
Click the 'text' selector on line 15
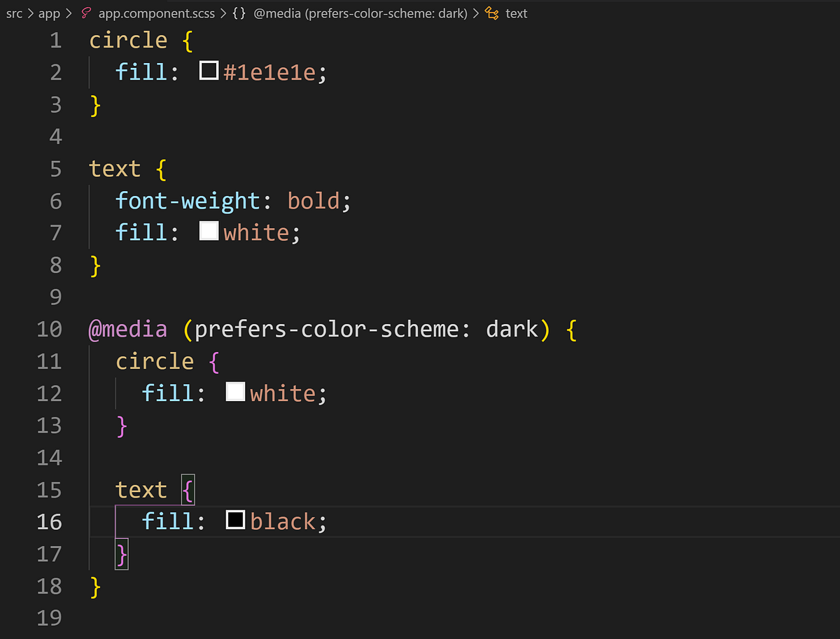pos(141,489)
